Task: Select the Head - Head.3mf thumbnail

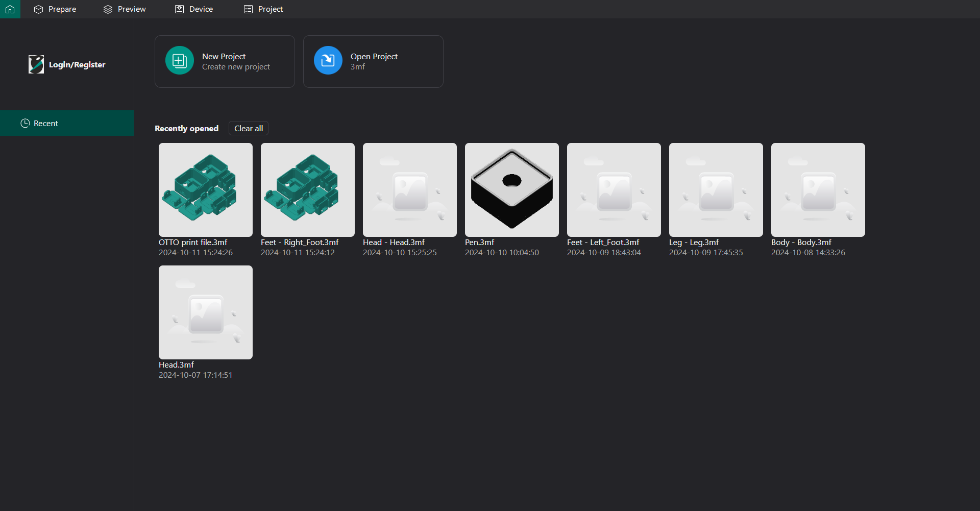Action: coord(409,189)
